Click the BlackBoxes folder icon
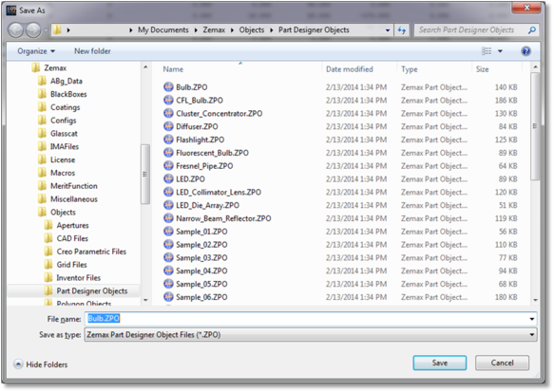 (x=42, y=94)
